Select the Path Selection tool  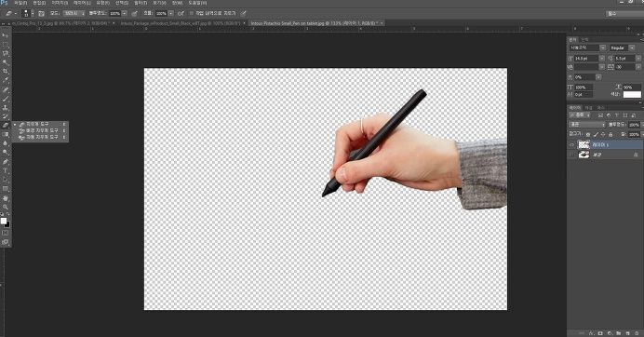pos(6,180)
